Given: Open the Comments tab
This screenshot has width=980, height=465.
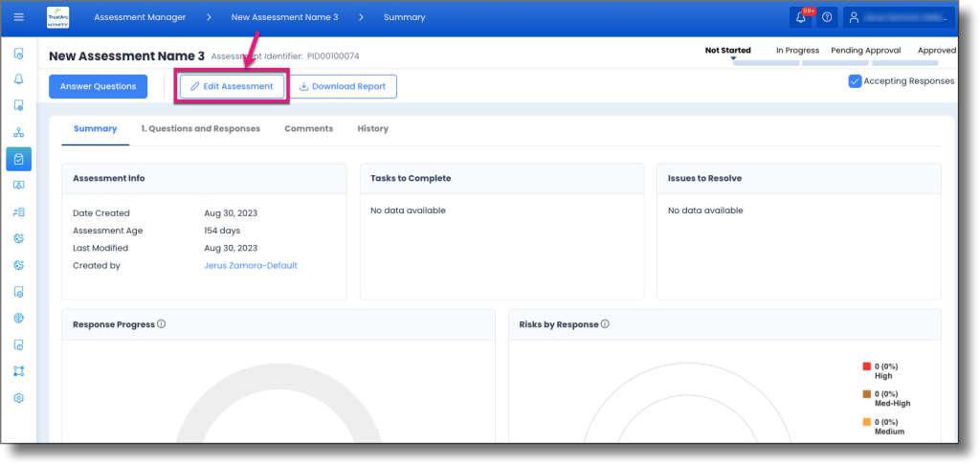Looking at the screenshot, I should pyautogui.click(x=309, y=129).
